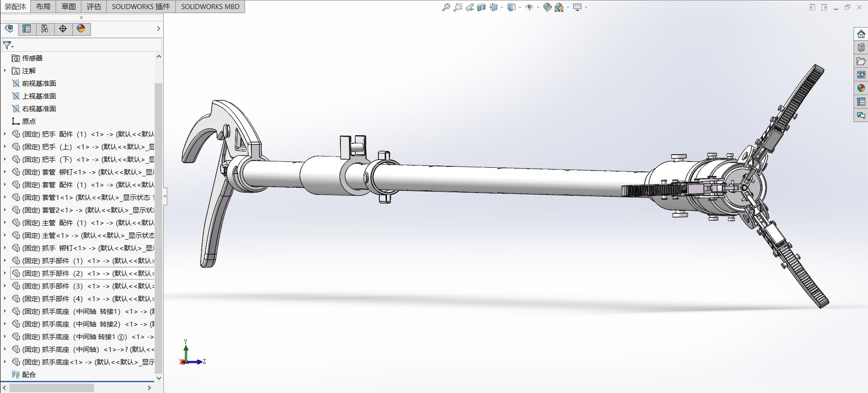Open the FeatureManager design tree tab
The width and height of the screenshot is (868, 393).
[9, 29]
